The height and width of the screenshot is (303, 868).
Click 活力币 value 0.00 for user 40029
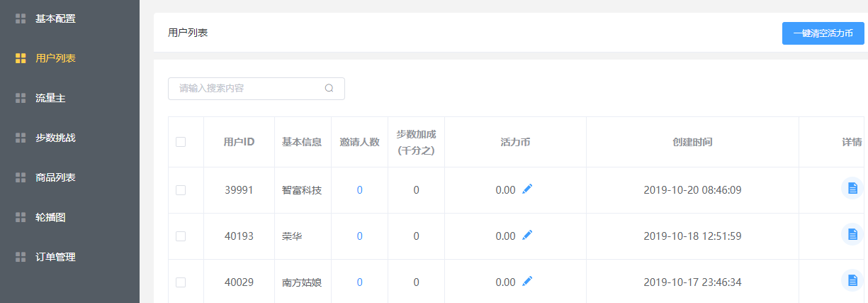point(505,282)
